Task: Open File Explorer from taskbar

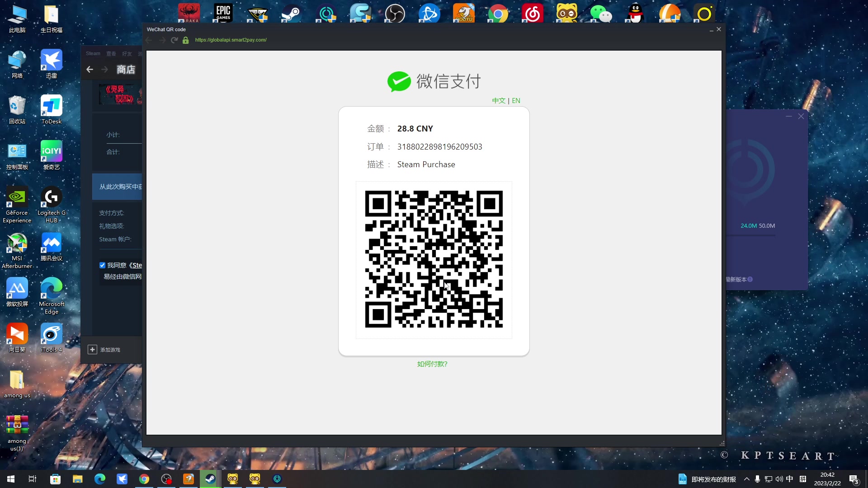Action: coord(77,479)
